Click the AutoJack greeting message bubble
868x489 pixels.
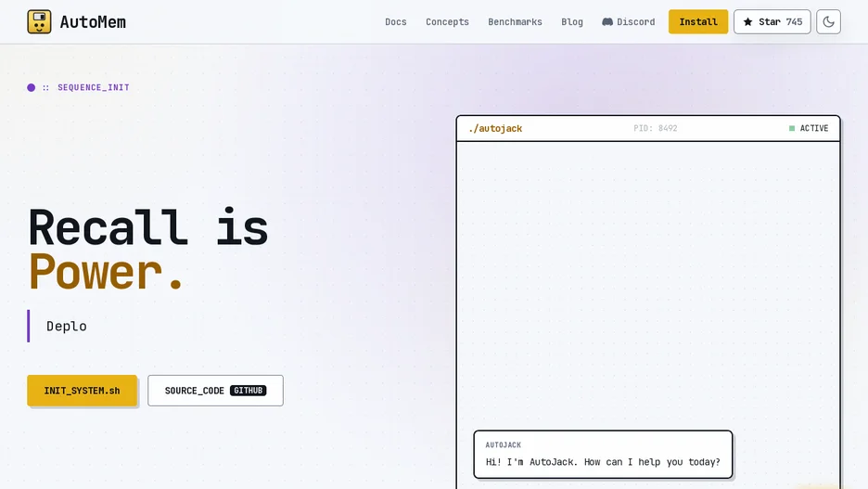[603, 454]
